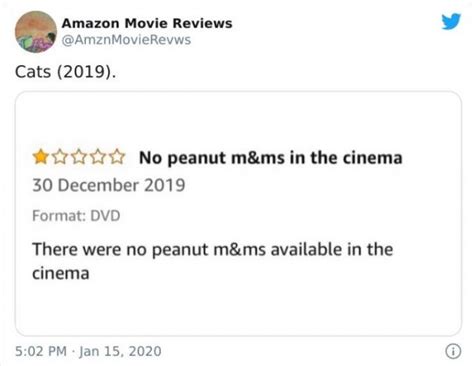The image size is (474, 366).
Task: Open the embedded review image card
Action: (238, 213)
